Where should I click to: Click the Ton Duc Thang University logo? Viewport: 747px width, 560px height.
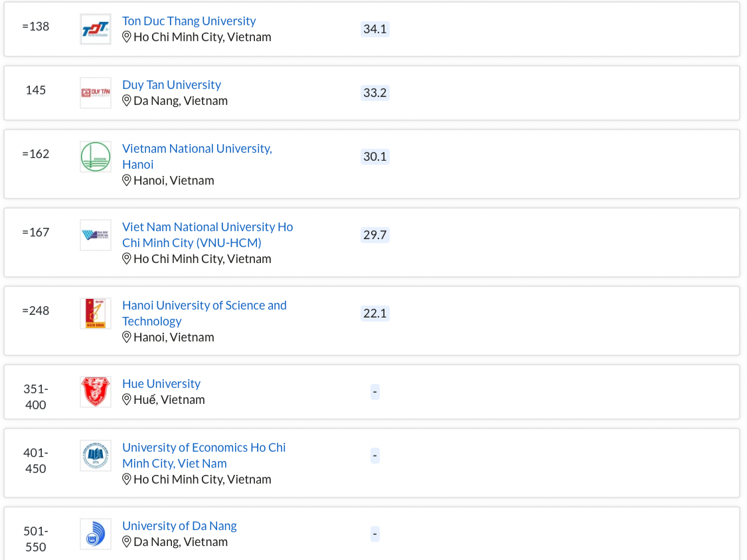point(96,29)
